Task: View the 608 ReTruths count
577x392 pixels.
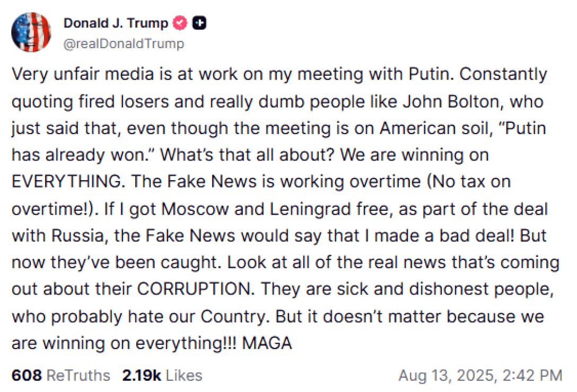Action: 60,376
